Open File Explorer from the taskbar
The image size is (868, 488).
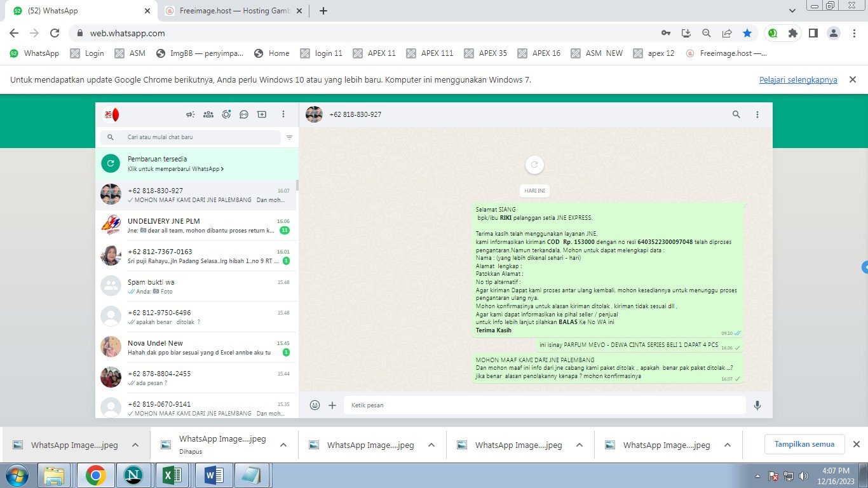pos(55,475)
